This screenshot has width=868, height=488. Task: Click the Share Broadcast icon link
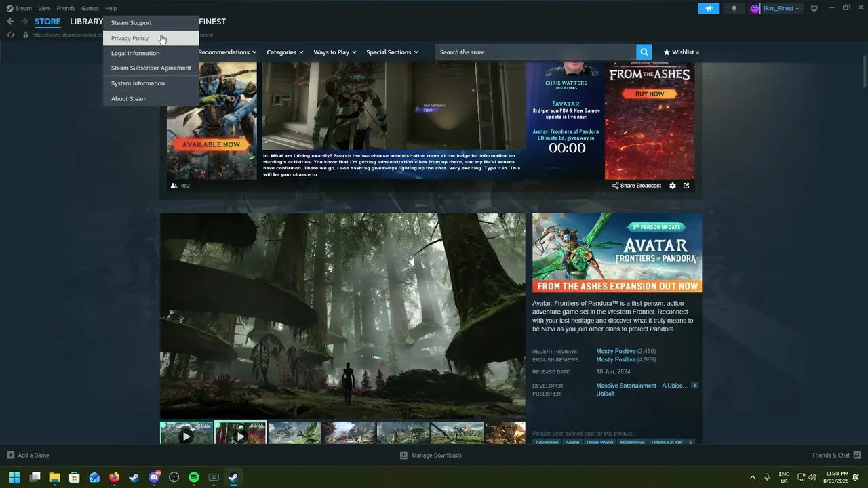coord(636,186)
